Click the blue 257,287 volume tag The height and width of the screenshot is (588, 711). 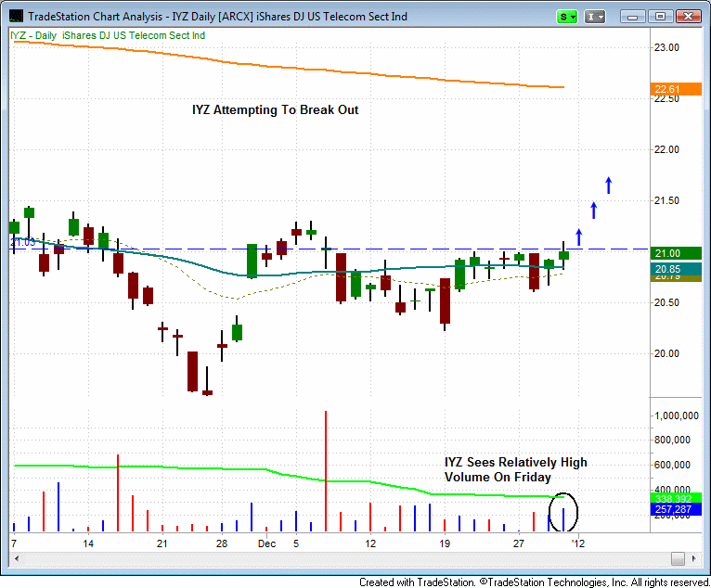(x=676, y=509)
